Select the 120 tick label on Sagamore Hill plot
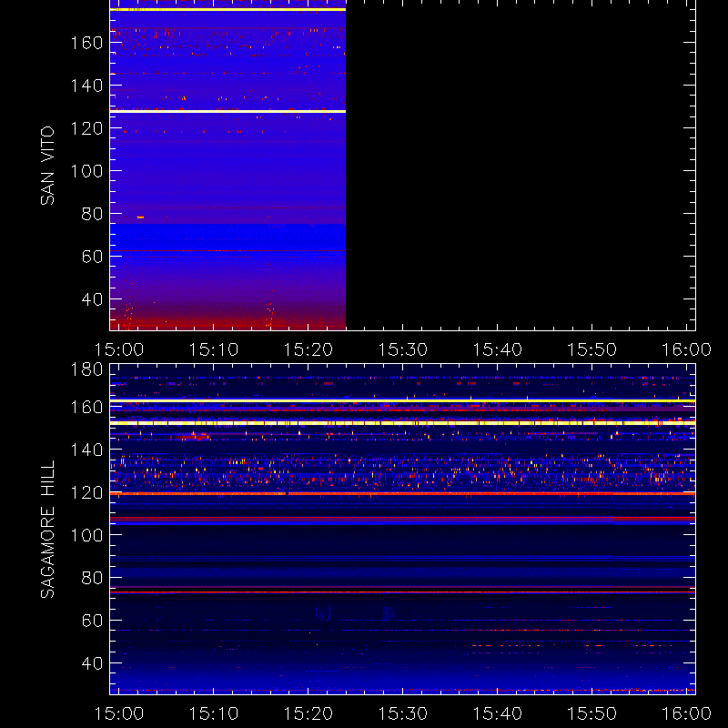728x728 pixels. [86, 492]
